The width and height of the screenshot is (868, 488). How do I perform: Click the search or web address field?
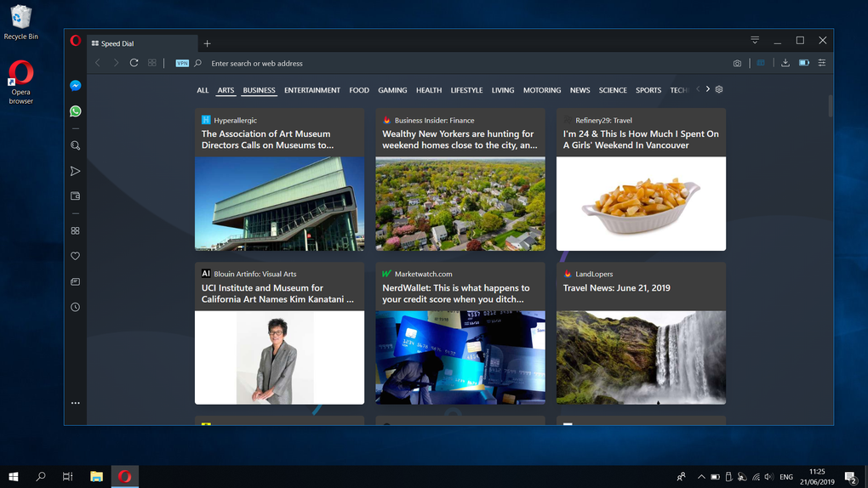465,64
